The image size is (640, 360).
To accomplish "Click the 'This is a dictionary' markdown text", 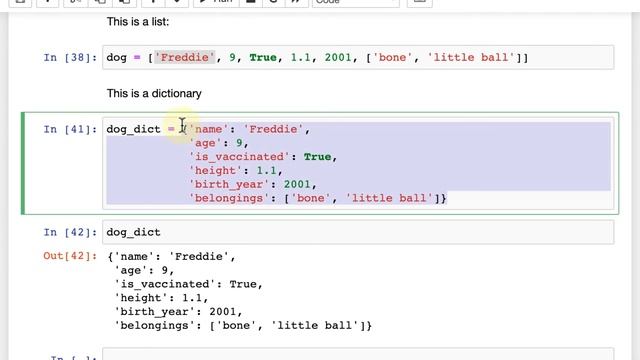I will pyautogui.click(x=154, y=93).
